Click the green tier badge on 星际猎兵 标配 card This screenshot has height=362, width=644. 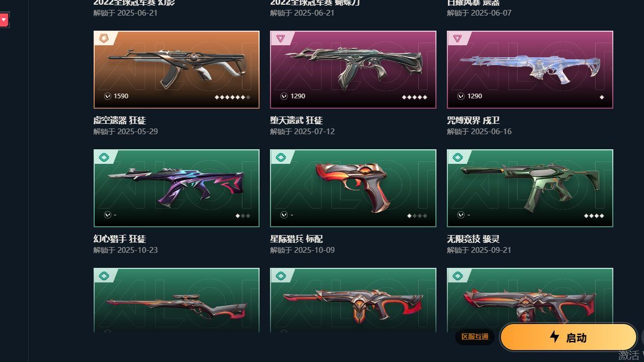click(x=280, y=157)
